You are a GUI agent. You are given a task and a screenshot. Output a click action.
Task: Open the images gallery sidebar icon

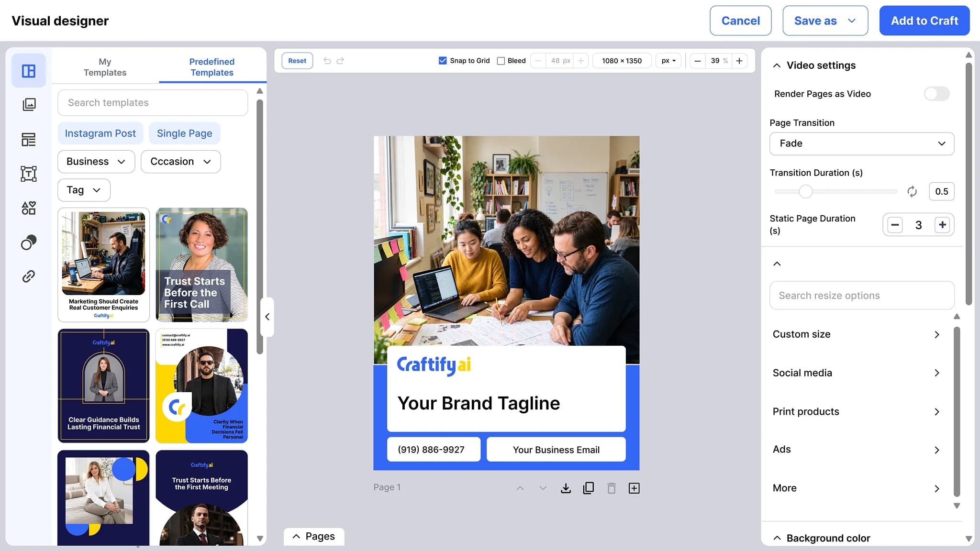(x=29, y=105)
